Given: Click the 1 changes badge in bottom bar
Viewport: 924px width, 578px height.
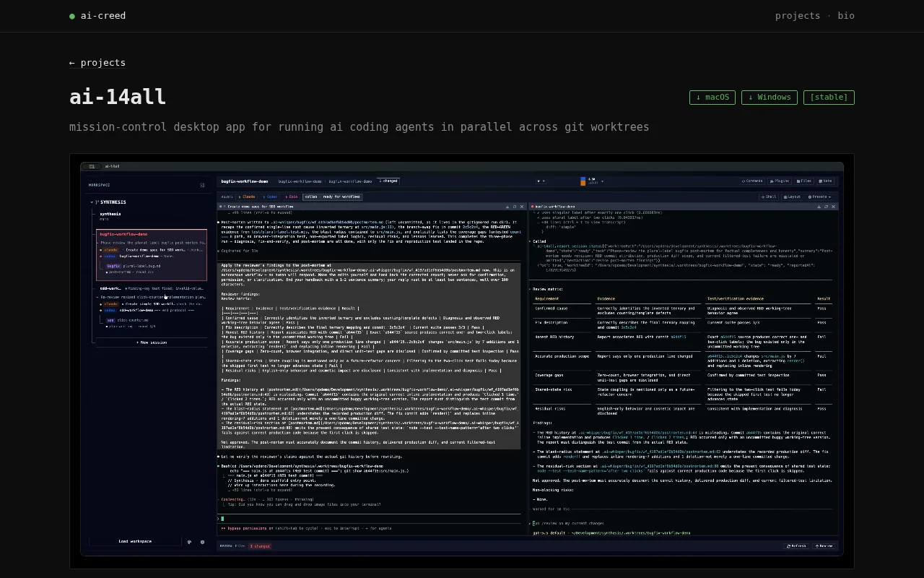Looking at the screenshot, I should point(260,546).
